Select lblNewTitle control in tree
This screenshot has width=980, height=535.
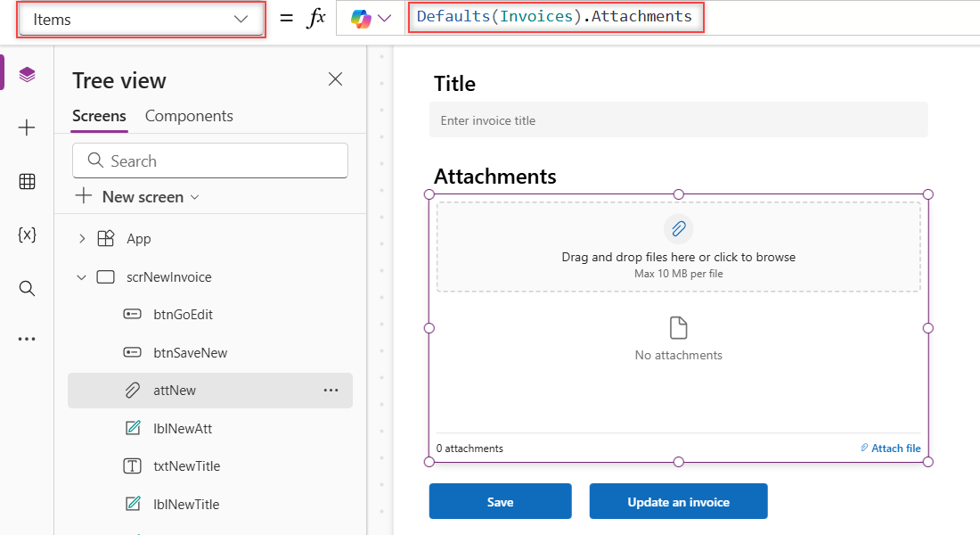pos(186,505)
